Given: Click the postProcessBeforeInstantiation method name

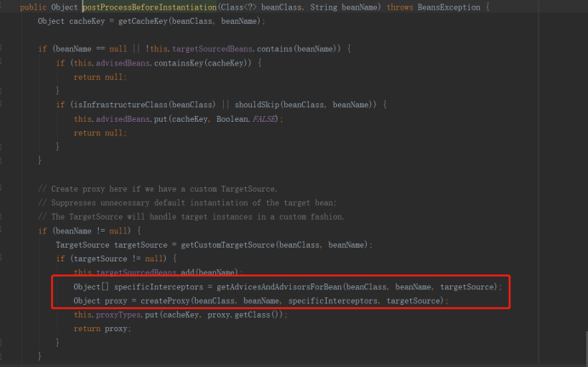Looking at the screenshot, I should coord(150,7).
